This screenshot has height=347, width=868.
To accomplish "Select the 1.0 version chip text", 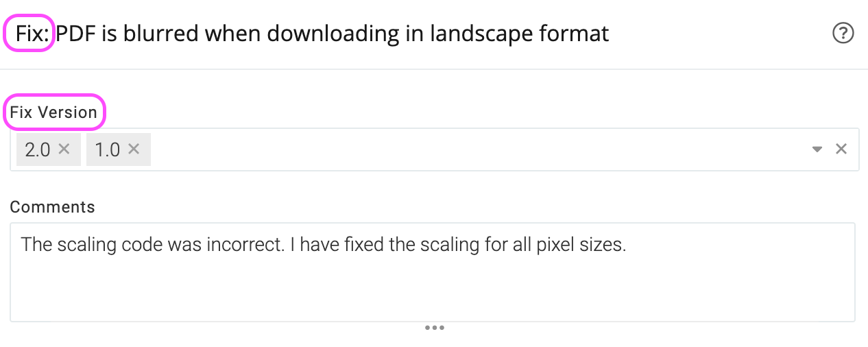I will pos(107,149).
